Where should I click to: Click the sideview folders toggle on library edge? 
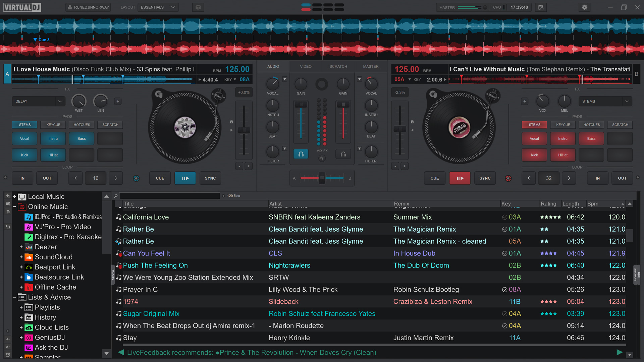pos(113,274)
